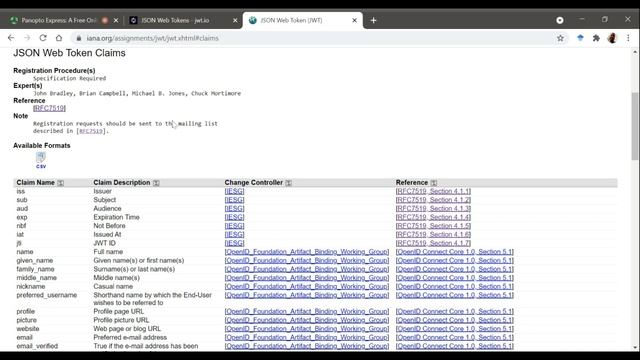This screenshot has width=640, height=360.
Task: Open IESG link in sub row
Action: [234, 200]
